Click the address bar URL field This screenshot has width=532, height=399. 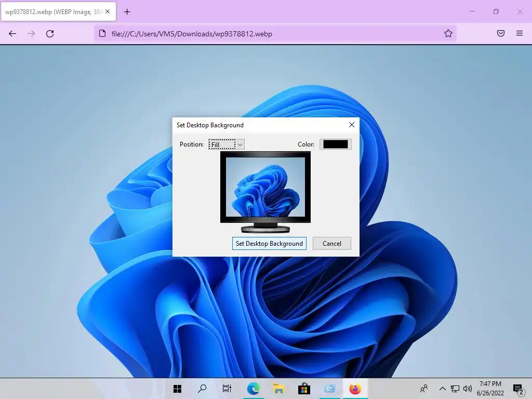275,34
